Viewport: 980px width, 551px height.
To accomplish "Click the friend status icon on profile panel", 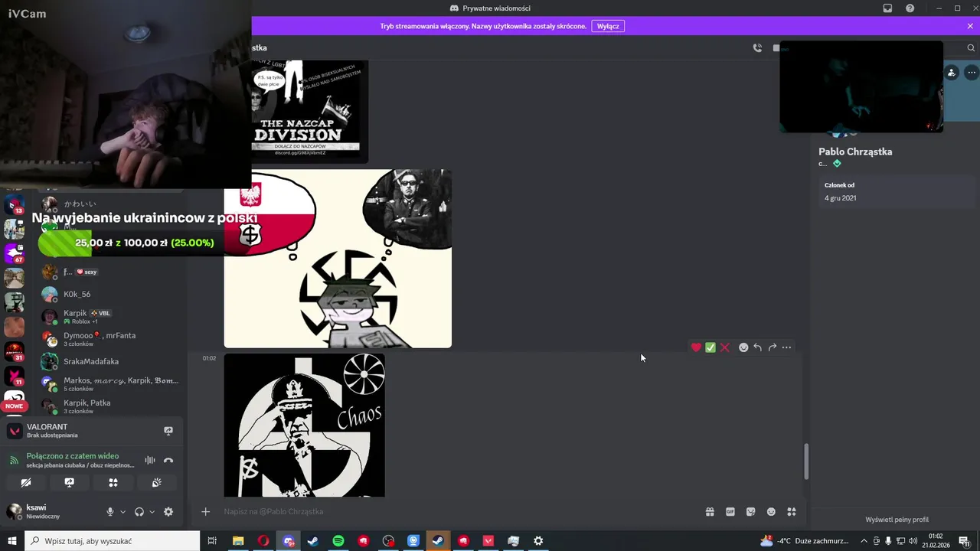I will 951,73.
